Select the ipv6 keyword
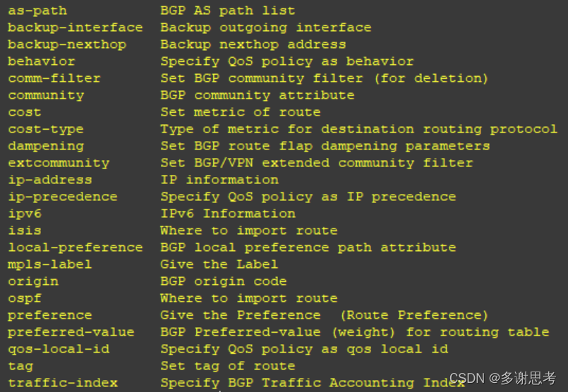Screen dimensions: 568x392 pos(25,214)
